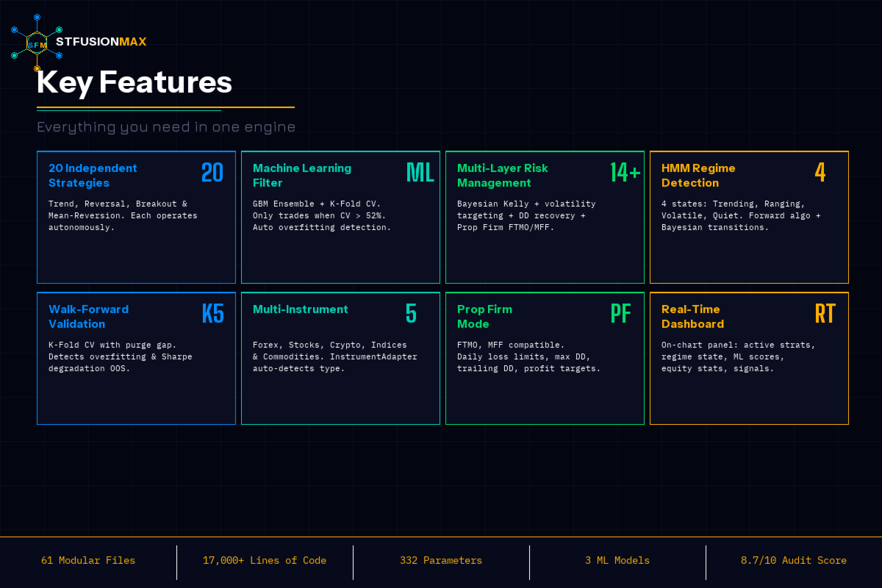Click the 'Trend, Reversal, Breakout' description text
The image size is (882, 588).
(x=123, y=215)
